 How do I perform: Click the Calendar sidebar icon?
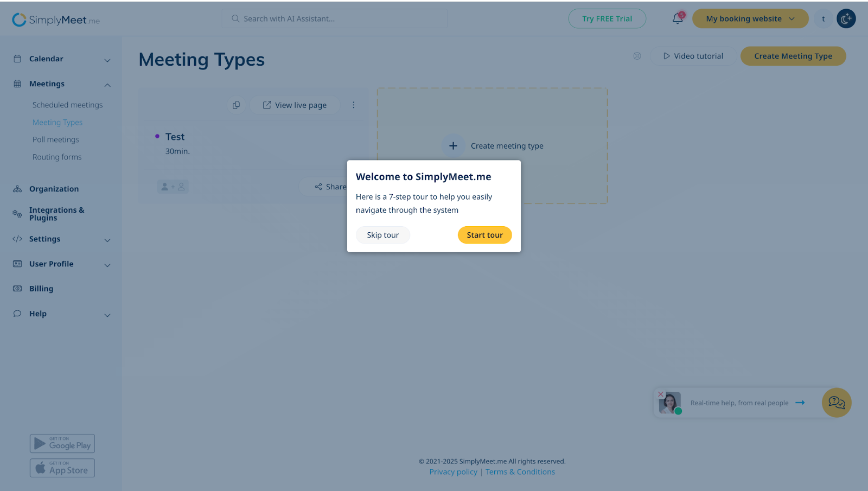tap(17, 59)
